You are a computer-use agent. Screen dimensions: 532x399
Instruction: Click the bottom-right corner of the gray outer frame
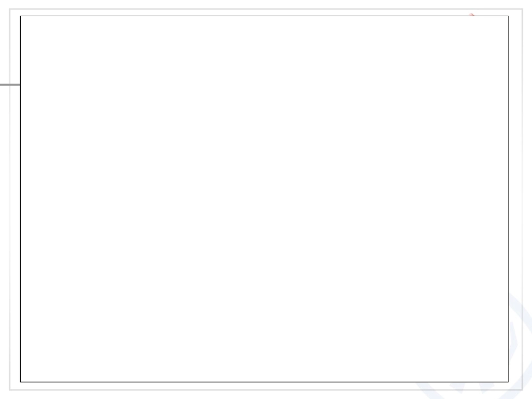pyautogui.click(x=522, y=390)
